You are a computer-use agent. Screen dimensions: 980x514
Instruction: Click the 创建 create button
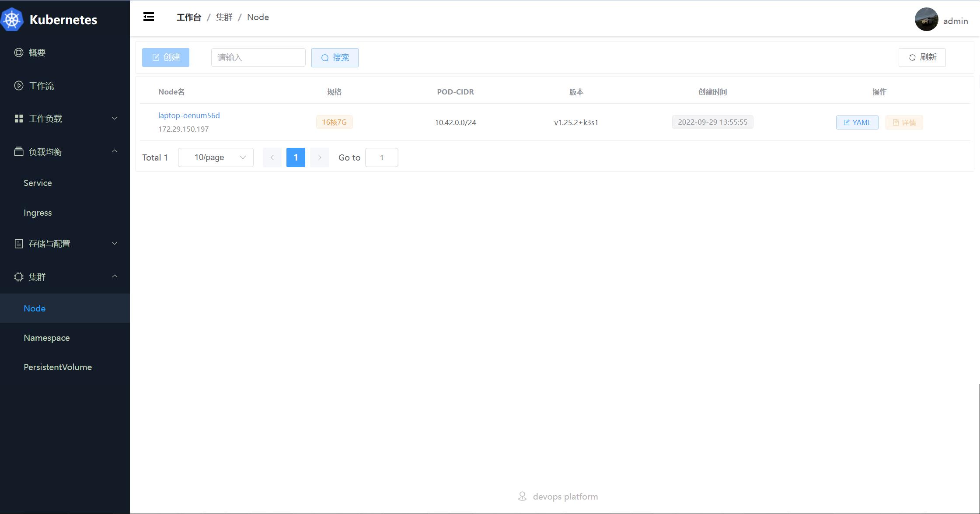pyautogui.click(x=166, y=57)
